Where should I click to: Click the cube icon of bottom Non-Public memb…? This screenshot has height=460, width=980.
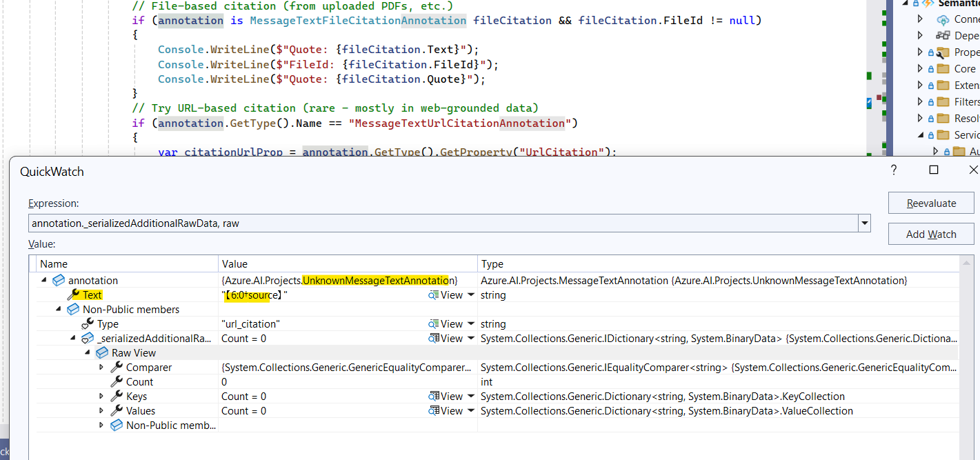pyautogui.click(x=117, y=425)
